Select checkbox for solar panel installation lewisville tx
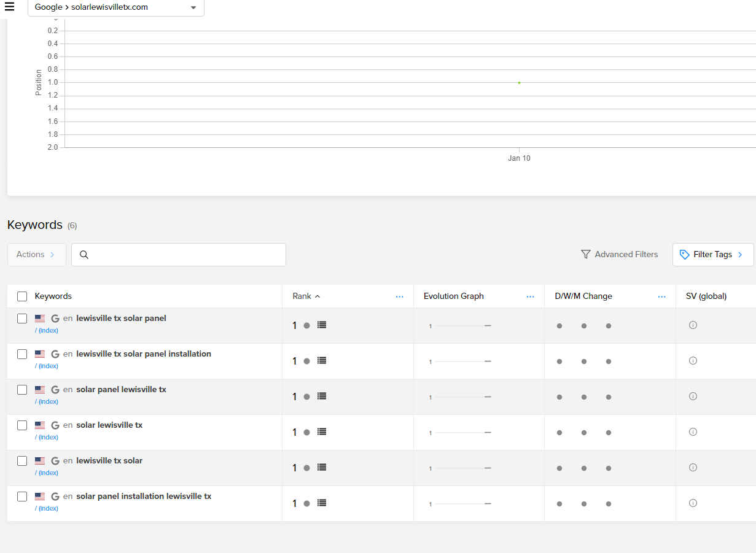The width and height of the screenshot is (756, 553). point(22,497)
